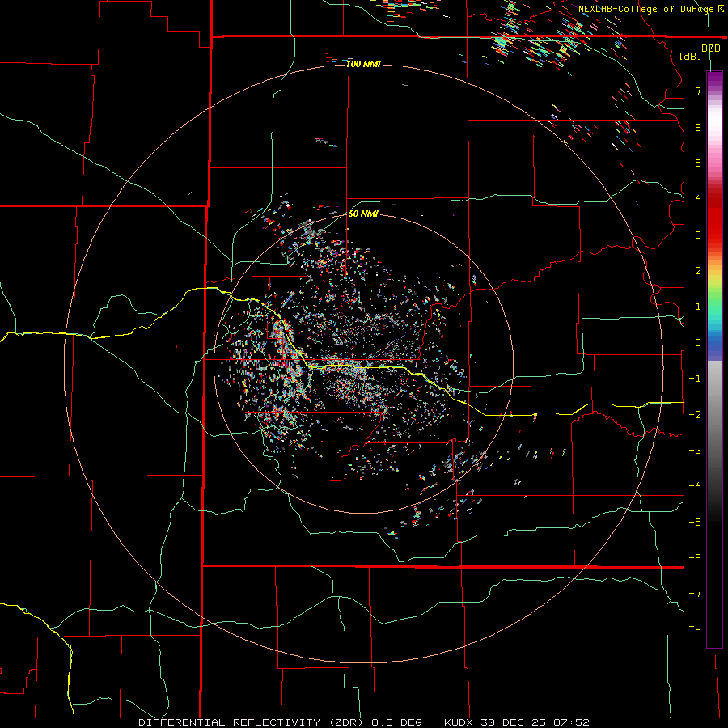Pick the blue band beside 0 on color bar
This screenshot has height=728, width=728.
(714, 344)
